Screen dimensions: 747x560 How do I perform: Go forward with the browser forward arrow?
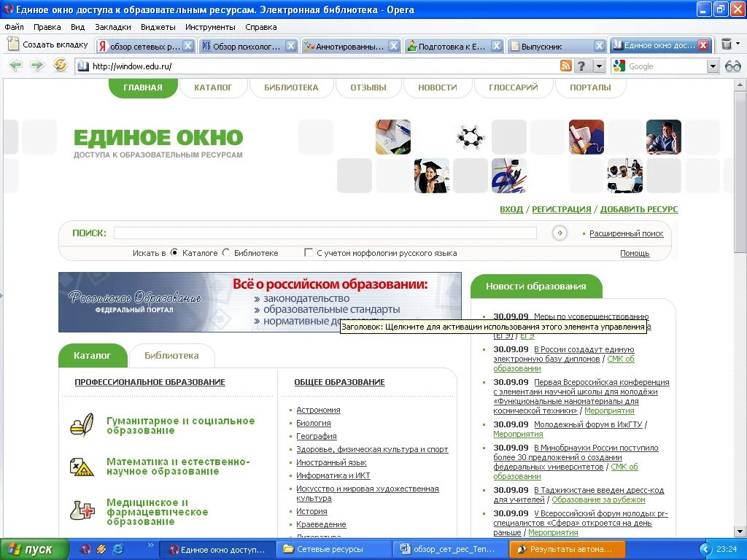(x=36, y=65)
